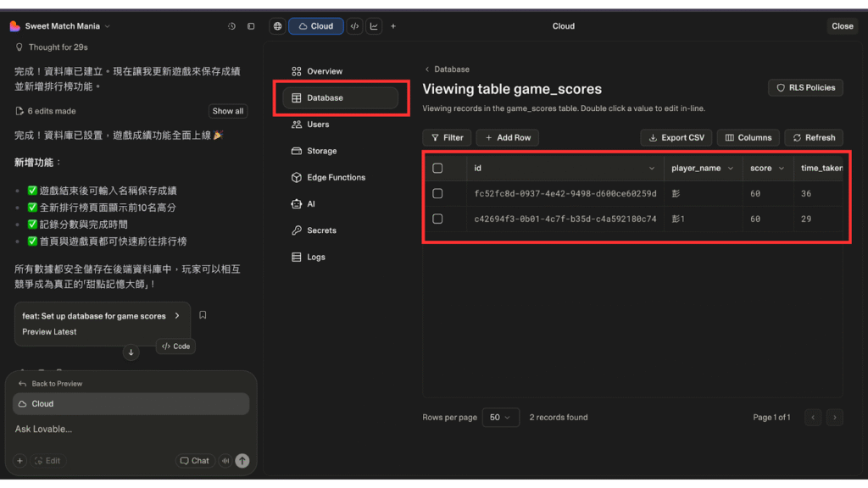Select Edge Functions in the sidebar
The image size is (868, 488).
[336, 178]
